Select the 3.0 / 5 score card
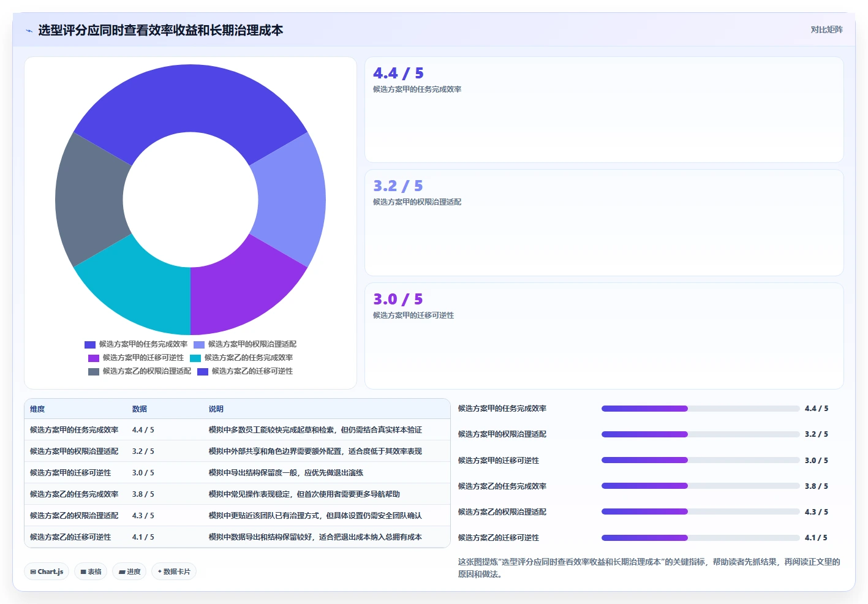Screen dimensions: 868x604 click(x=604, y=336)
